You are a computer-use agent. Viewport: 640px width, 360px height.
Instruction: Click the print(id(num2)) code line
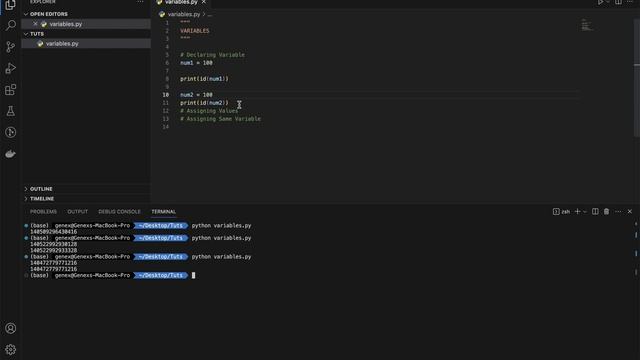[x=204, y=103]
